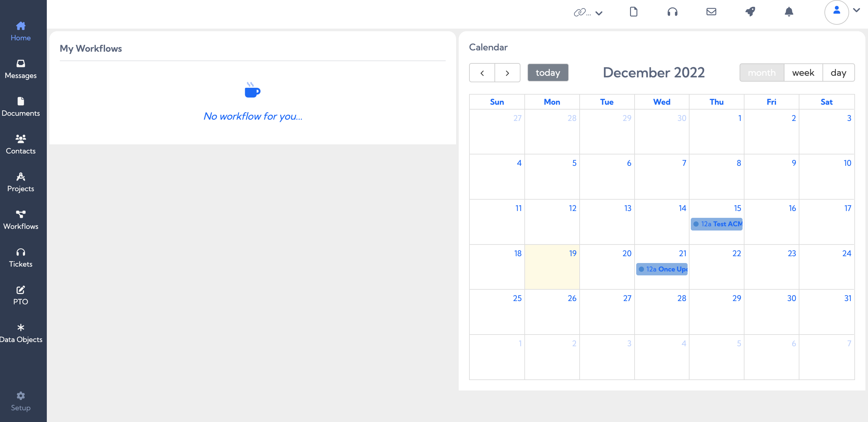Click the December 2022 title
Image resolution: width=868 pixels, height=422 pixels.
coord(654,73)
